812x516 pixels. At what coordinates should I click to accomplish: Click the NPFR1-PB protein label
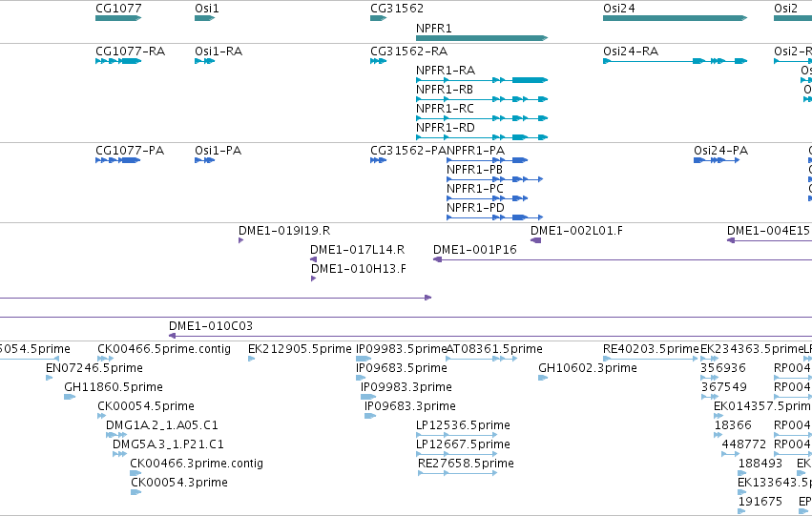(x=474, y=170)
